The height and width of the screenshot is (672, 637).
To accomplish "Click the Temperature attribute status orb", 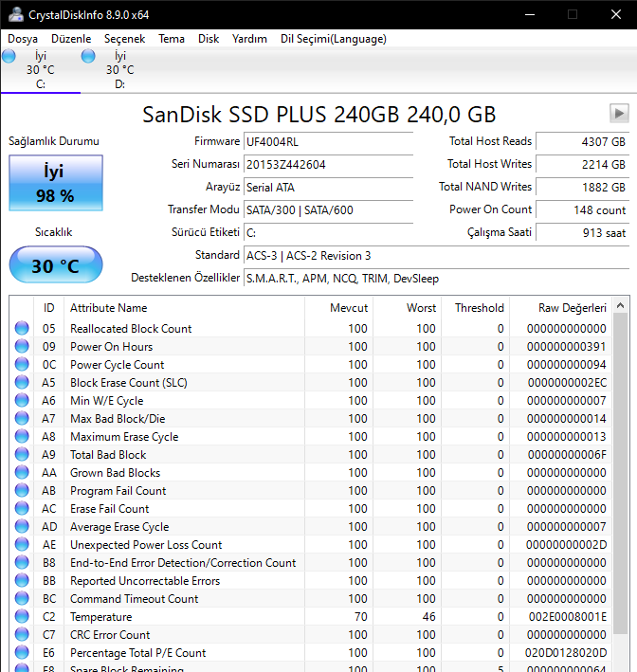I will pyautogui.click(x=22, y=617).
